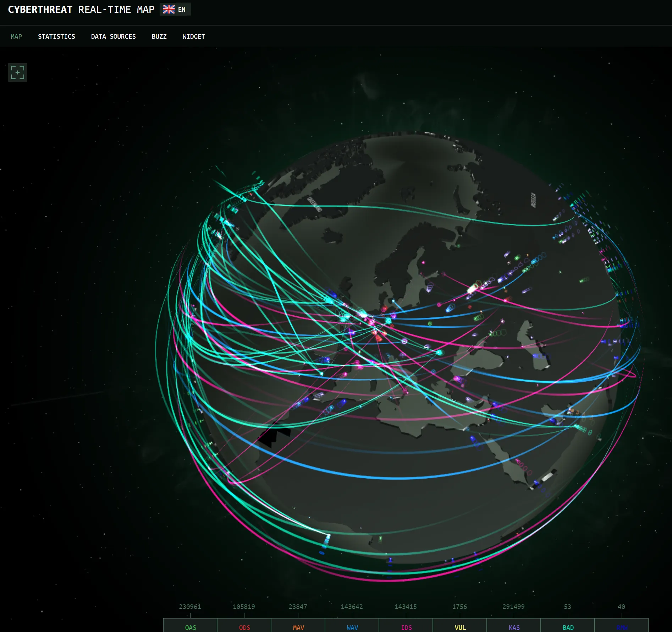672x632 pixels.
Task: Select the MAP menu item
Action: tap(16, 36)
